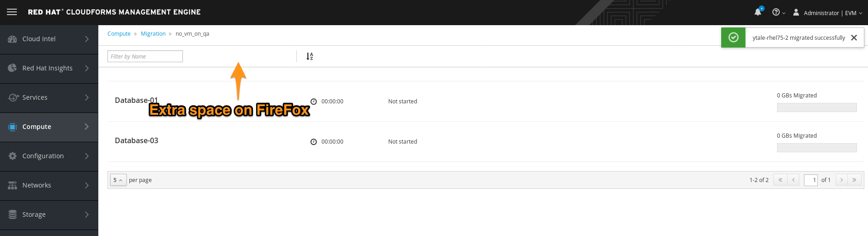Go to the first page

(x=780, y=180)
